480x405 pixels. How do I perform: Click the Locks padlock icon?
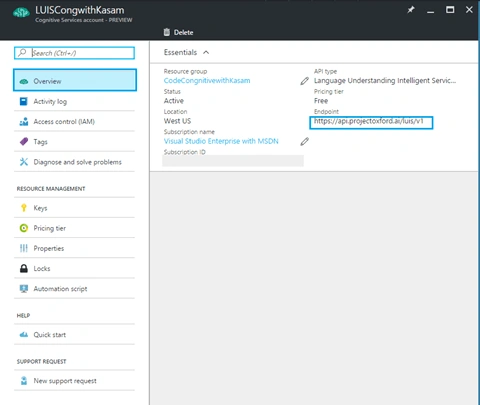point(24,268)
